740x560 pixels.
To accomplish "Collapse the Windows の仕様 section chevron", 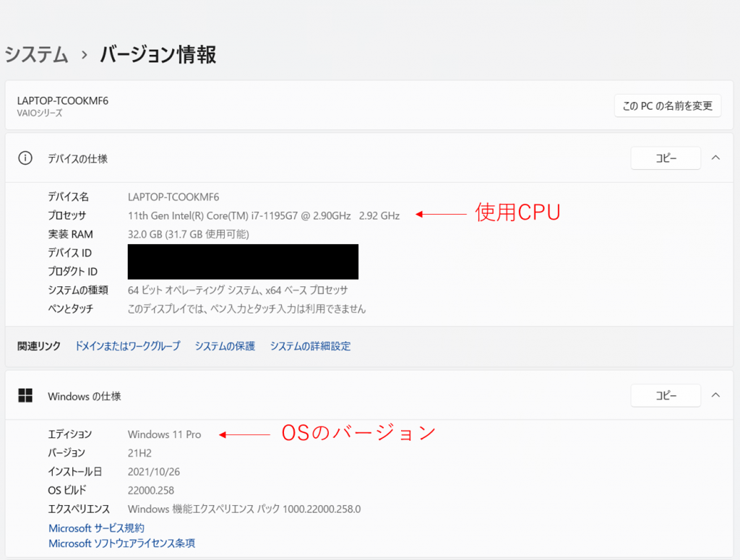I will [715, 395].
